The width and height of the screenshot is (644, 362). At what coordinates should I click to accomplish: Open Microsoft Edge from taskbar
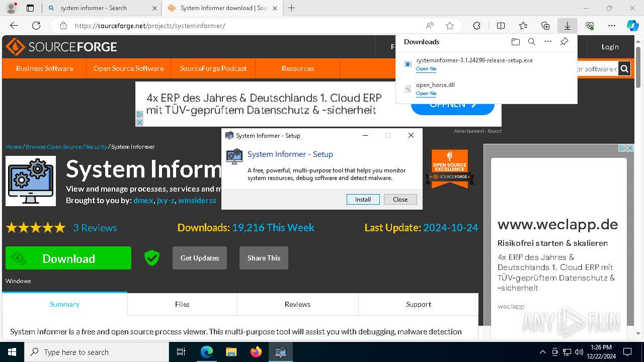(206, 352)
